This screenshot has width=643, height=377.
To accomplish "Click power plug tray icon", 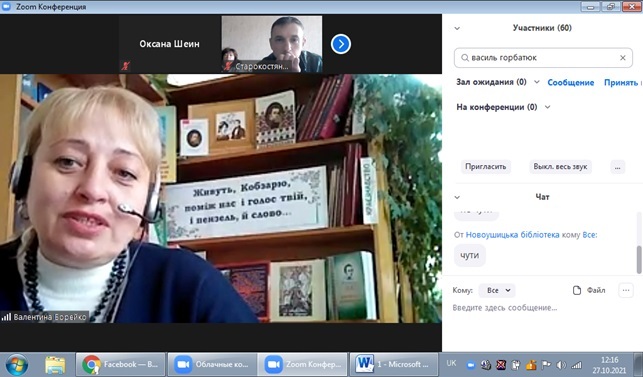I will 516,364.
